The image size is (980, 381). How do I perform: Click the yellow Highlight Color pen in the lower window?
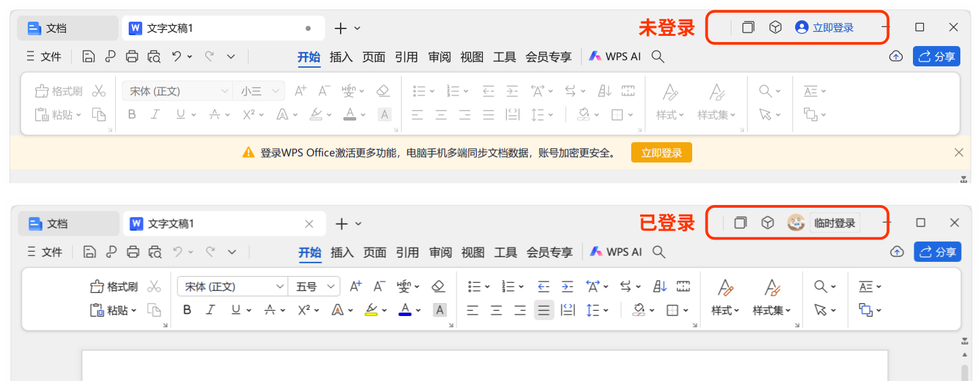(371, 310)
